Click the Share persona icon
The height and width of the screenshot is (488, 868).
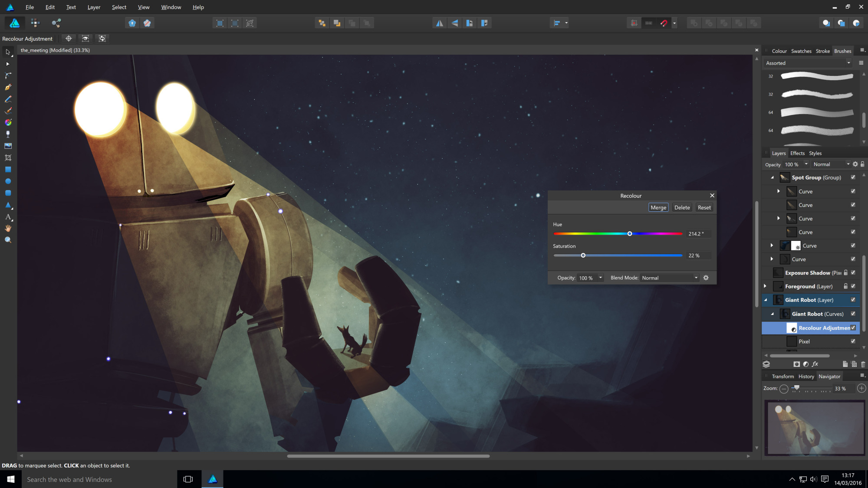click(56, 23)
